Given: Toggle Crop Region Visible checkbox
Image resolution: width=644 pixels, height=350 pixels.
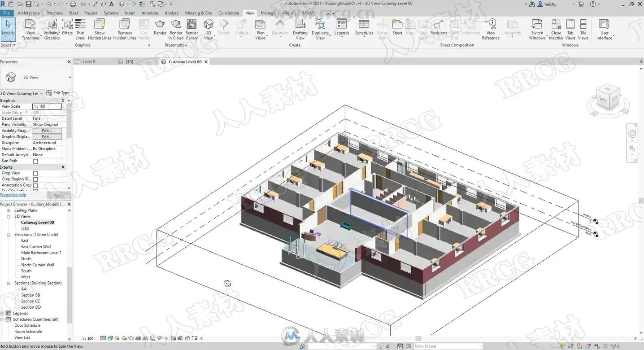Looking at the screenshot, I should click(35, 179).
